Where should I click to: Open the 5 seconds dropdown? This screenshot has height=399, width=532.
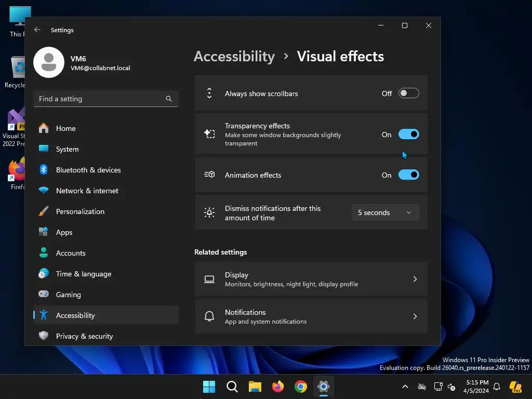point(385,212)
